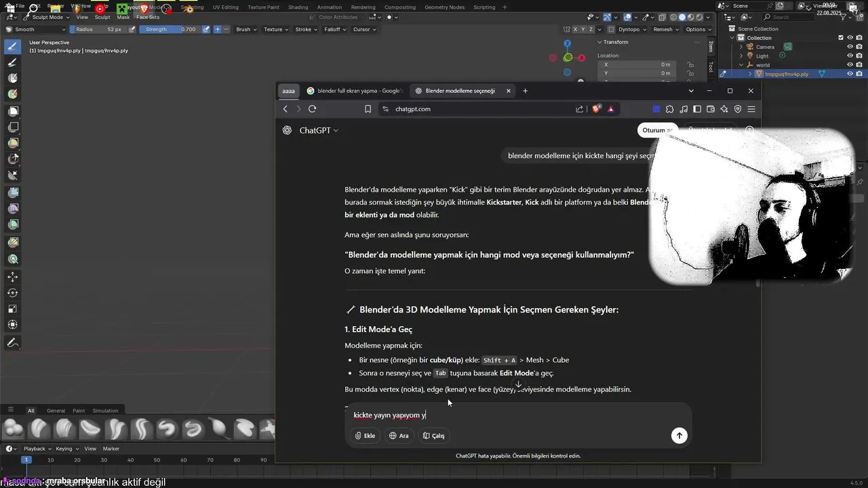Adjust the brush Strength slider
Image resolution: width=868 pixels, height=488 pixels.
coord(172,29)
